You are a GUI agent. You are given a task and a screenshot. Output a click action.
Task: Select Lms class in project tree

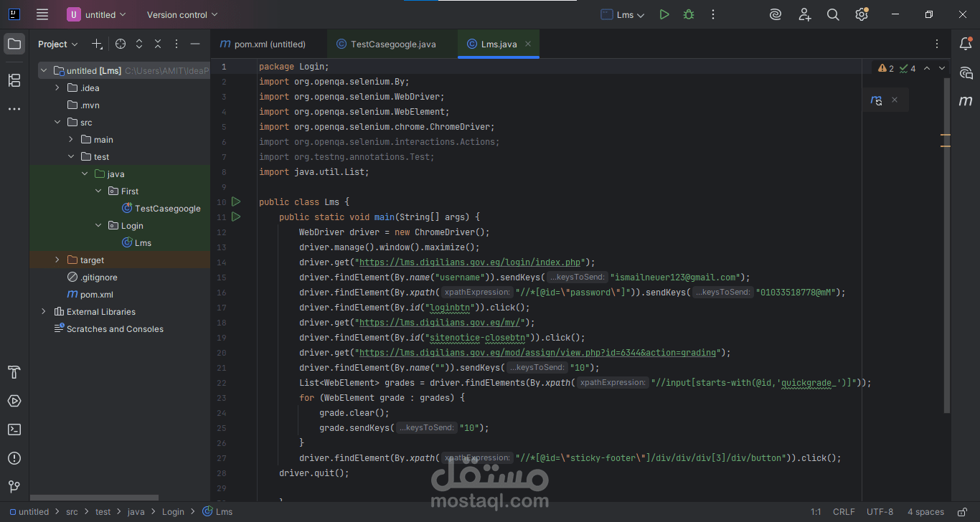pyautogui.click(x=136, y=243)
